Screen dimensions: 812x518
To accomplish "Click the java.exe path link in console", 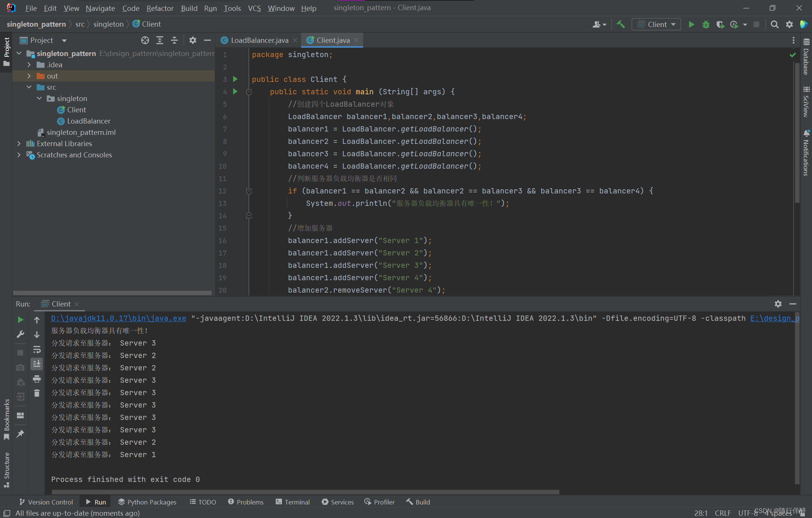I will [x=118, y=318].
